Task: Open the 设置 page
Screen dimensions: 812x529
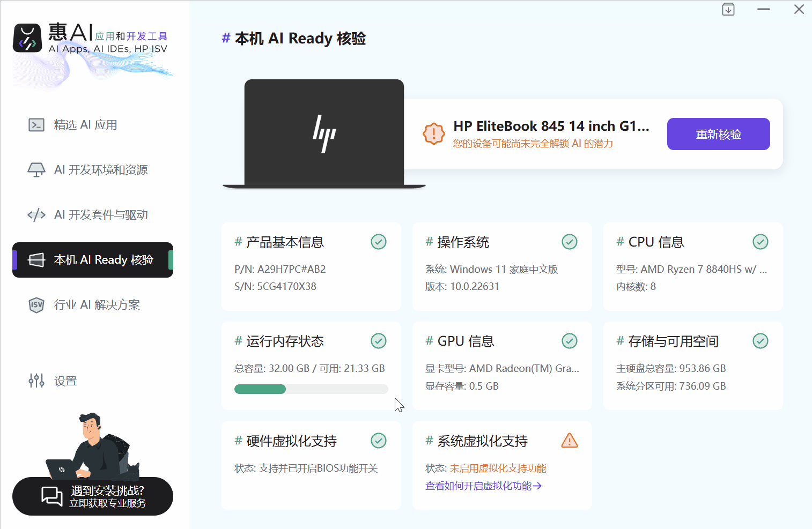Action: click(x=93, y=381)
